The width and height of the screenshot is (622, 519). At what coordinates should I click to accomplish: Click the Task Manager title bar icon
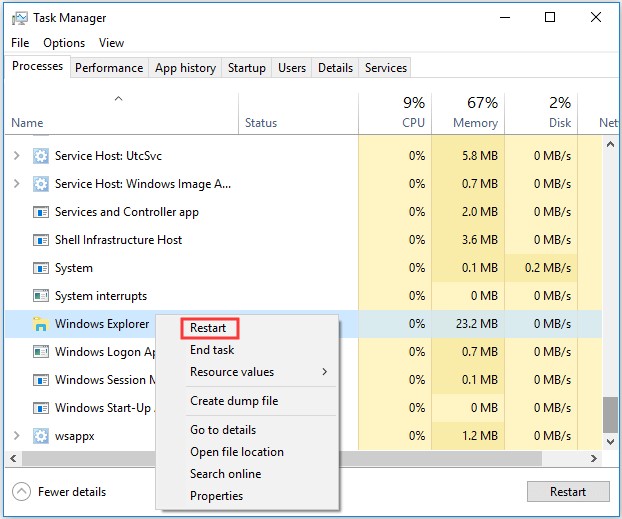pyautogui.click(x=21, y=18)
